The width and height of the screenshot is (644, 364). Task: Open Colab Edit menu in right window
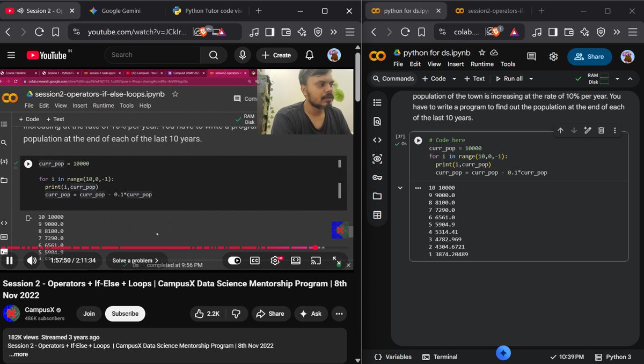point(415,64)
